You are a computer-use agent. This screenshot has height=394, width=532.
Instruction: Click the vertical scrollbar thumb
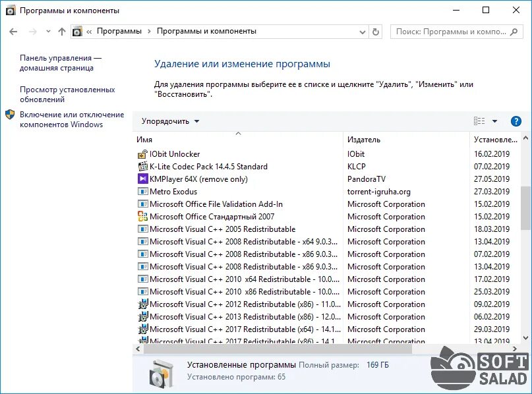pyautogui.click(x=525, y=208)
